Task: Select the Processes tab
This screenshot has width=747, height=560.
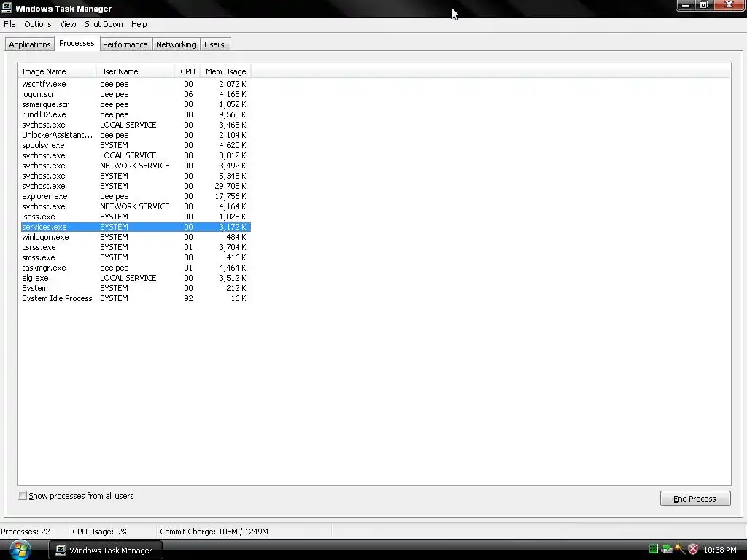Action: coord(77,43)
